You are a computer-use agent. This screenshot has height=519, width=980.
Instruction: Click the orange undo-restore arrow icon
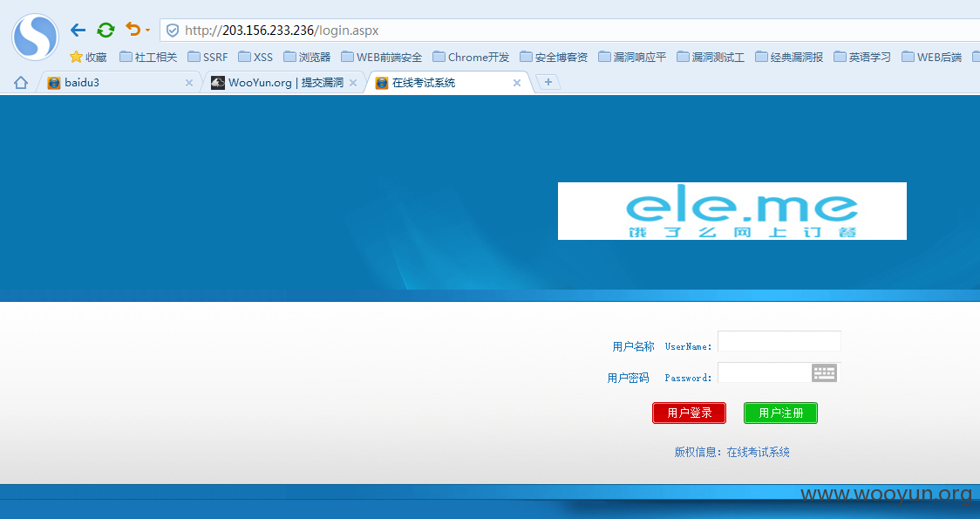tap(133, 29)
